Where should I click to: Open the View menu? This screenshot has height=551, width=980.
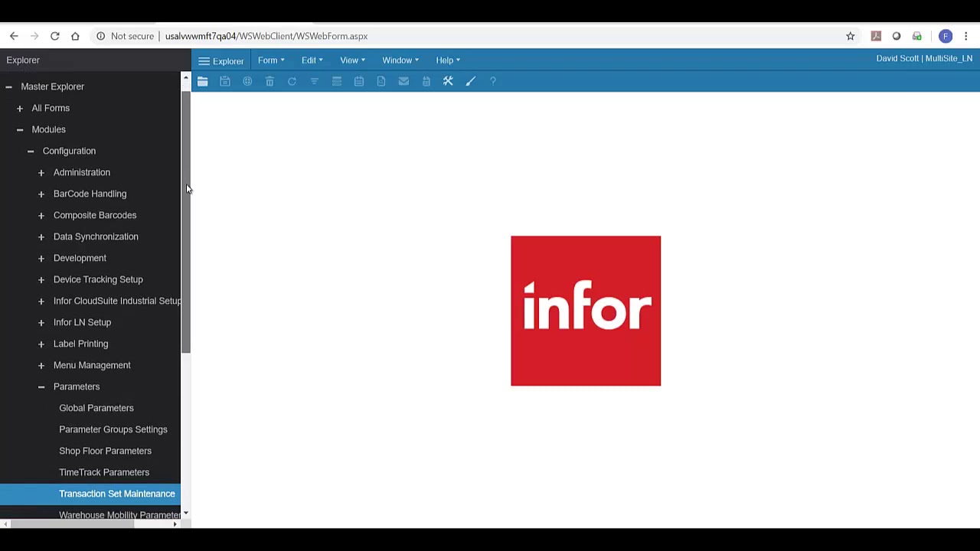[x=352, y=60]
